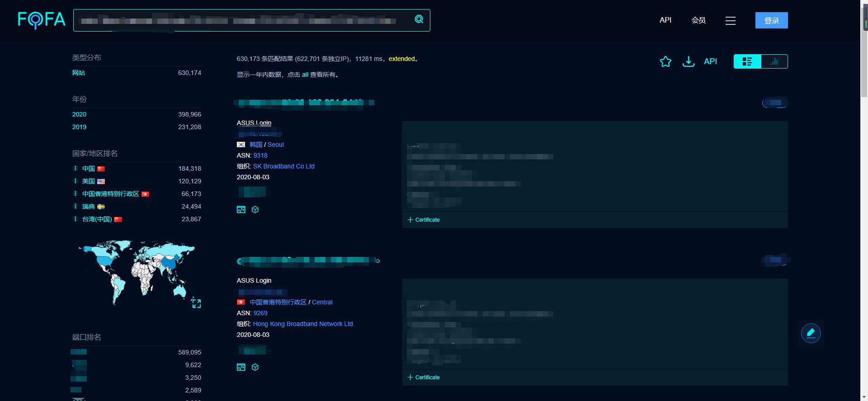
Task: Click the cube icon for Seoul result
Action: (x=255, y=210)
